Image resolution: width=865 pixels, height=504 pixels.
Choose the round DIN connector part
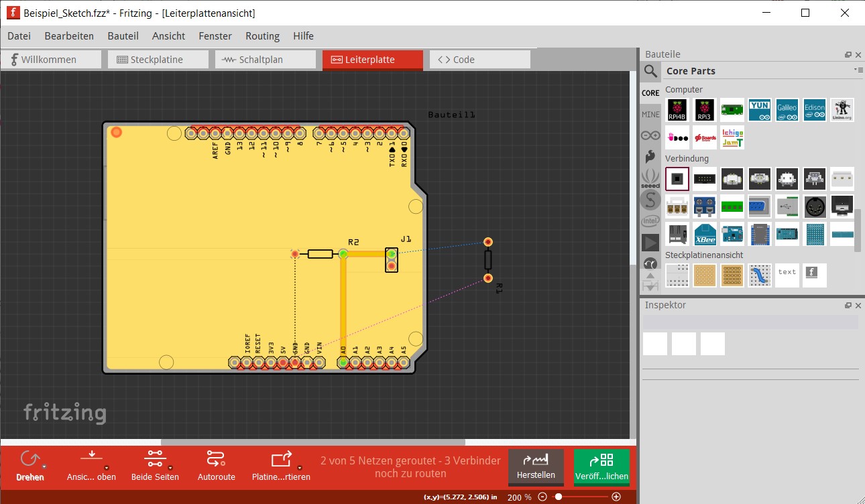pos(815,206)
